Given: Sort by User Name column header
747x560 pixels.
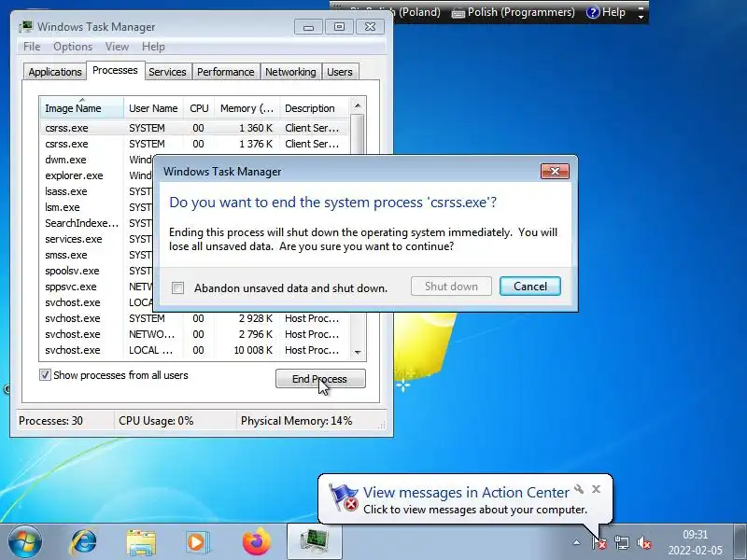Looking at the screenshot, I should (x=153, y=108).
